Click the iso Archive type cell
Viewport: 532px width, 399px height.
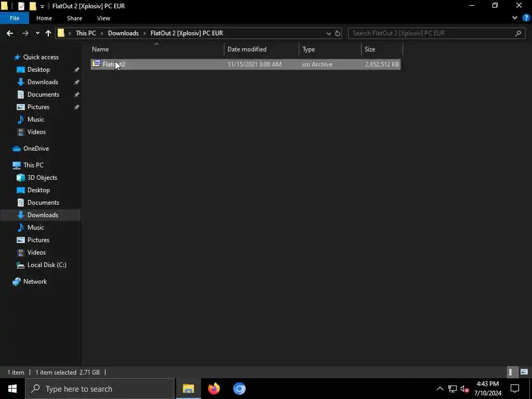coord(317,64)
